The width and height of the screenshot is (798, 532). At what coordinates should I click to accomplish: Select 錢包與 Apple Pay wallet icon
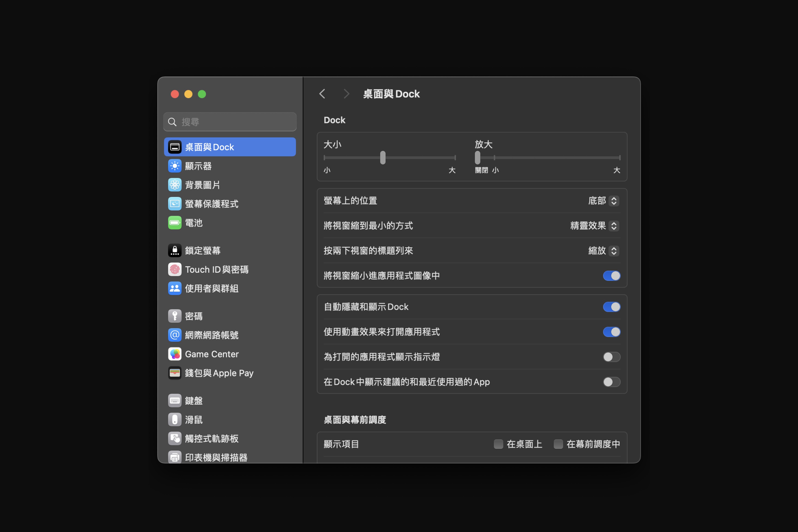point(175,373)
